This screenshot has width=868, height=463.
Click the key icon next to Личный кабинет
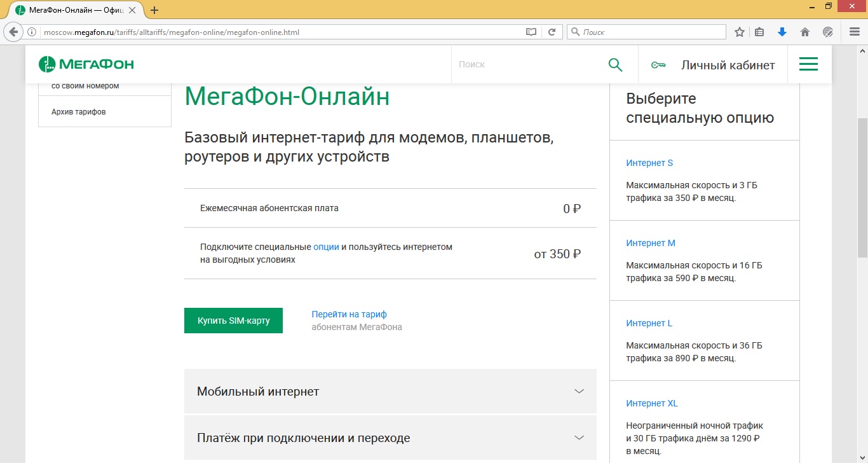tap(658, 64)
